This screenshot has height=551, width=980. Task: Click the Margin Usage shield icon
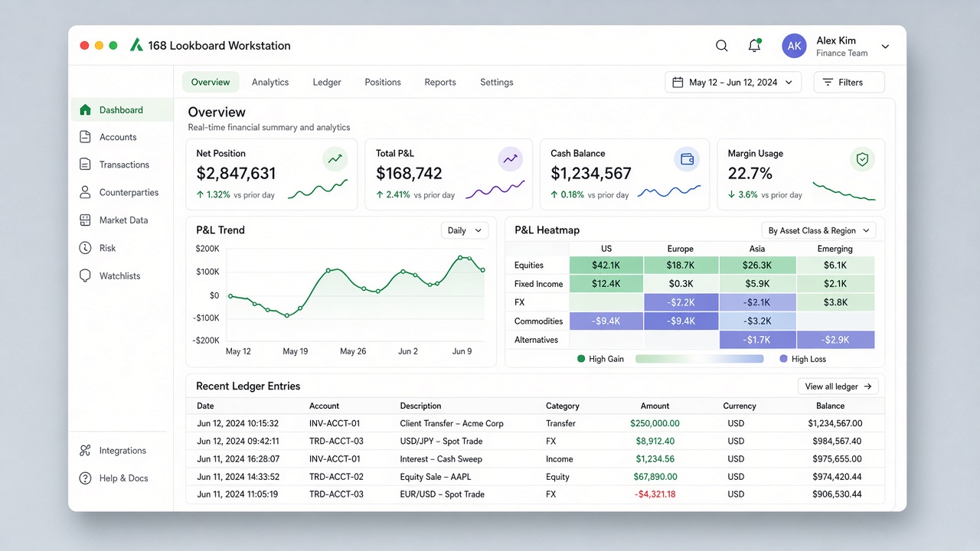point(863,159)
